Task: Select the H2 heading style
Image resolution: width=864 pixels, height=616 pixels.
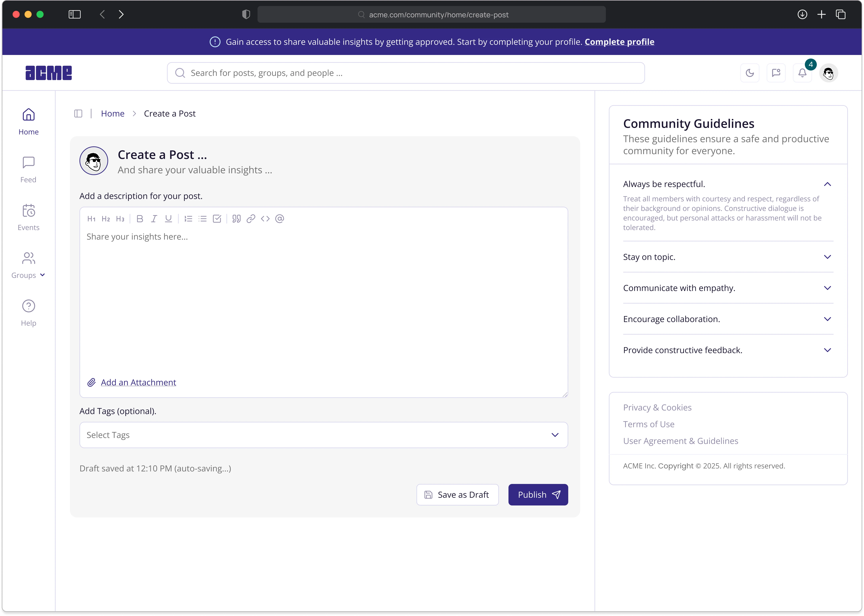Action: 106,218
